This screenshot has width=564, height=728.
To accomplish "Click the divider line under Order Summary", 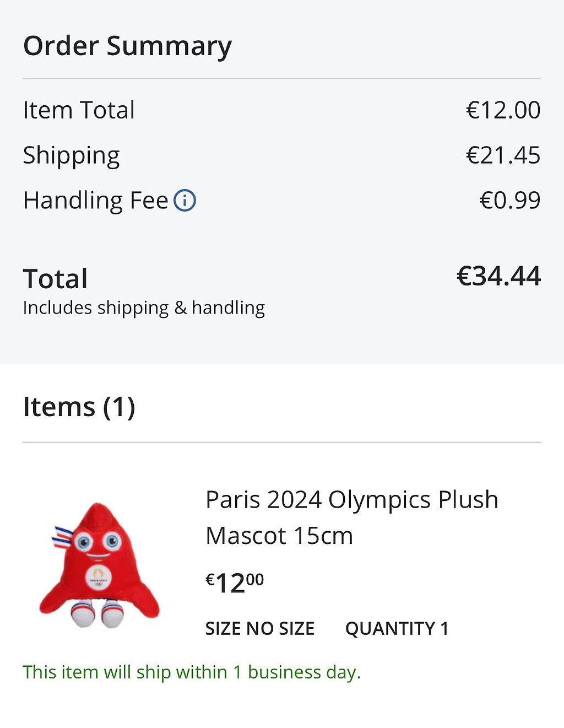I will point(282,79).
